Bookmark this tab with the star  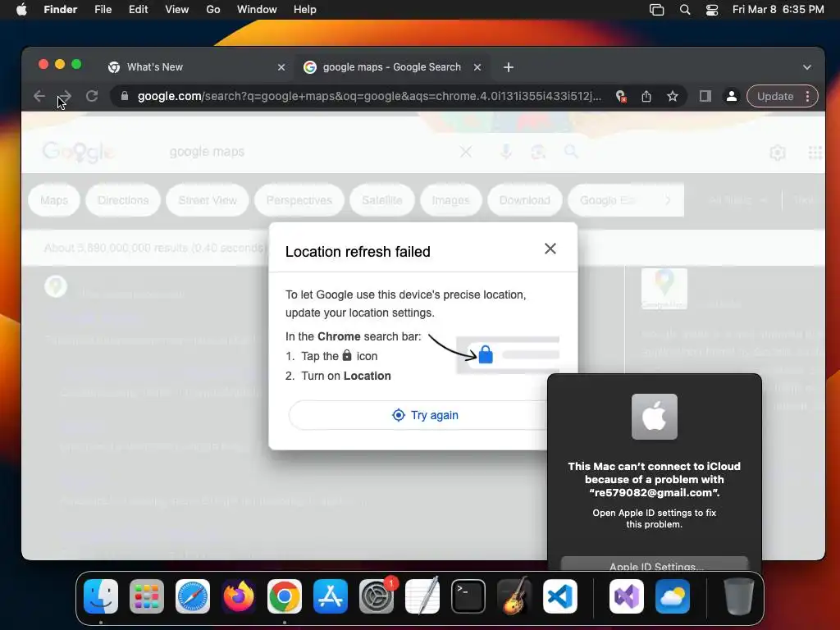tap(673, 97)
